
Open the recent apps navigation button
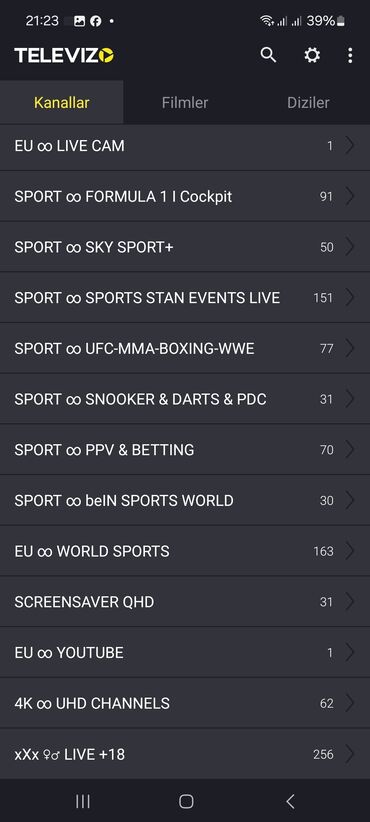point(83,801)
